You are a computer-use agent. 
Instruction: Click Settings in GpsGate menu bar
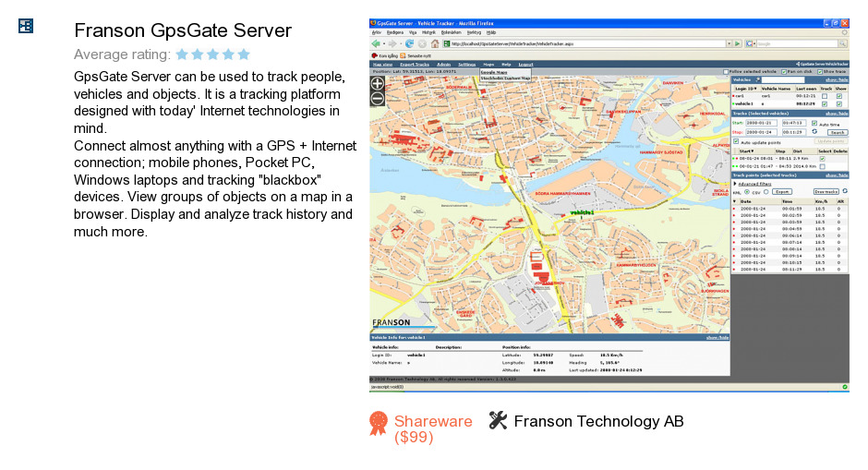pyautogui.click(x=466, y=65)
